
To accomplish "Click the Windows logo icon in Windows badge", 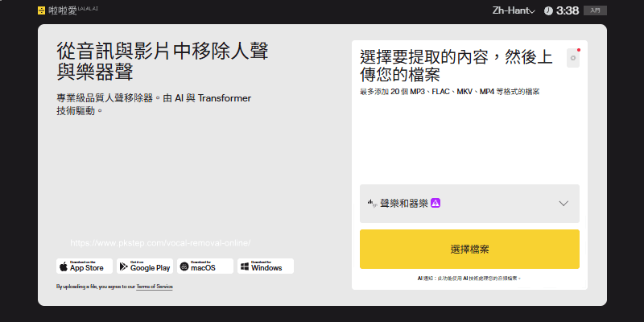I will point(245,266).
